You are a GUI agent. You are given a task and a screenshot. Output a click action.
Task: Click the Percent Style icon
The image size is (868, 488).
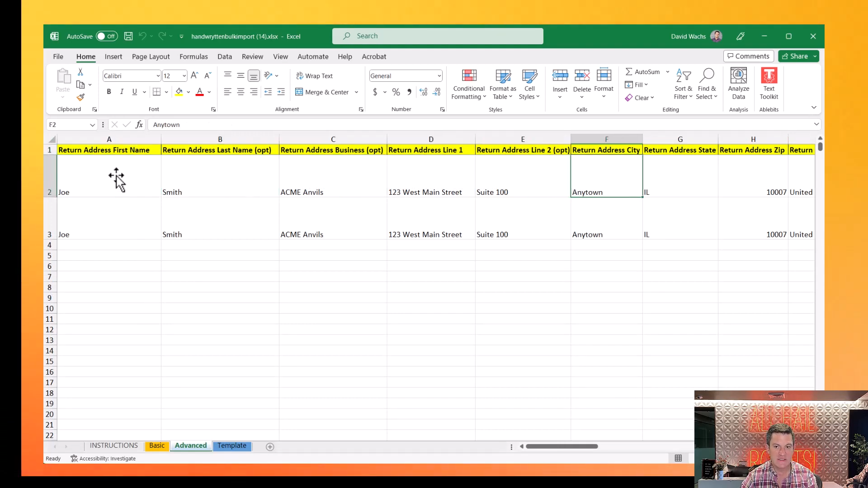[396, 92]
